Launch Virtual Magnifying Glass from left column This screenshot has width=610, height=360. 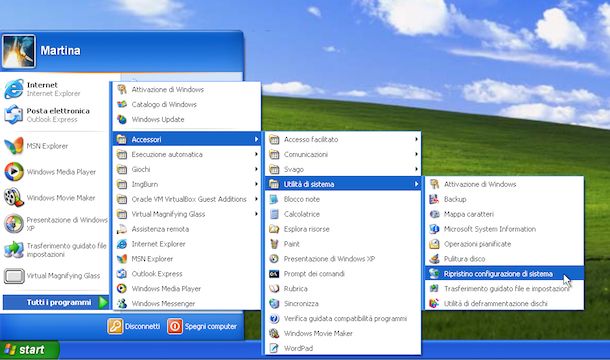pos(54,276)
